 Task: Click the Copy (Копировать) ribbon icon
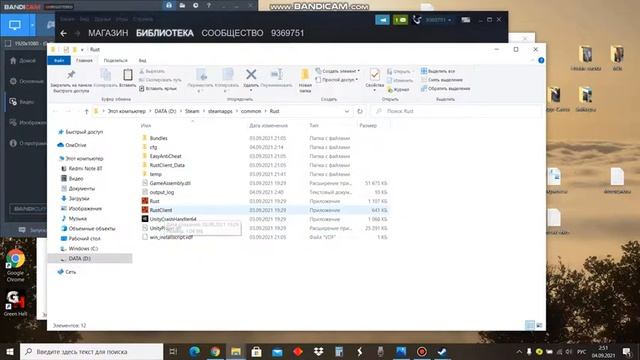click(x=105, y=75)
